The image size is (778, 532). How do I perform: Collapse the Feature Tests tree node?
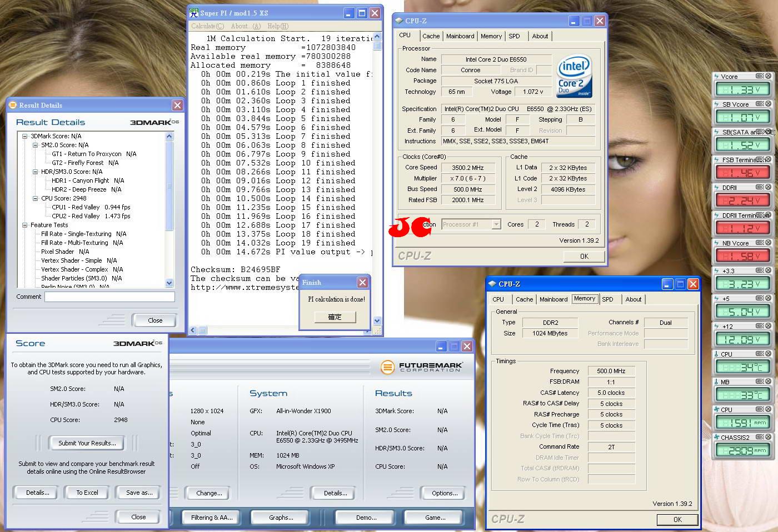click(25, 225)
